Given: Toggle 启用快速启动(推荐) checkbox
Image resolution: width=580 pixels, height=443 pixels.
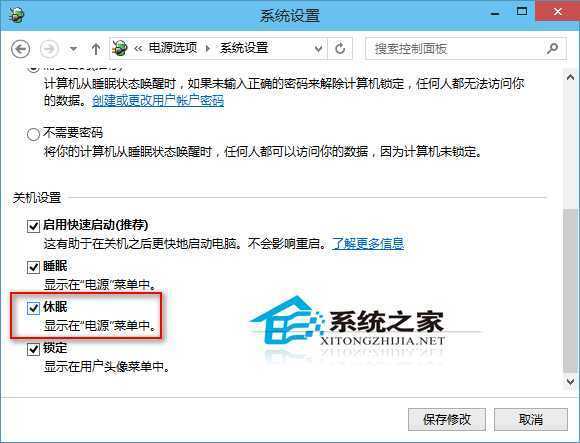Looking at the screenshot, I should pyautogui.click(x=33, y=226).
